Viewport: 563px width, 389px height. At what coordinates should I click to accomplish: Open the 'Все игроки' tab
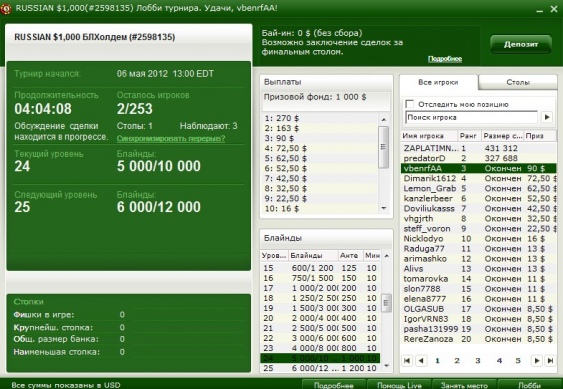(x=438, y=82)
